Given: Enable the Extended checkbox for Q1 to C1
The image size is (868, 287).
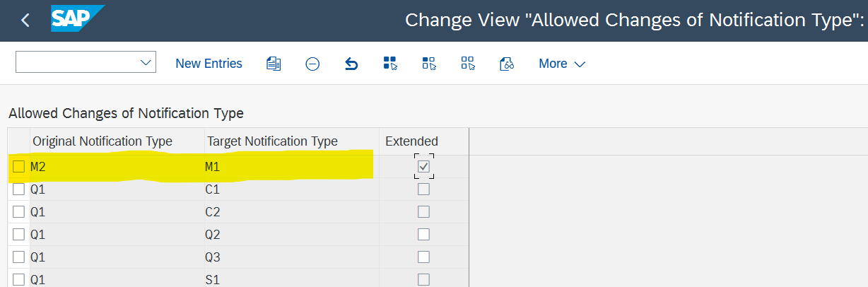Looking at the screenshot, I should pos(423,189).
